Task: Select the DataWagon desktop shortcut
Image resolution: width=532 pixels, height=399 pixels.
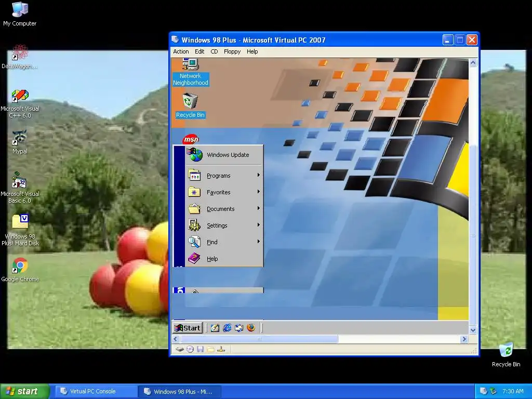Action: 20,57
